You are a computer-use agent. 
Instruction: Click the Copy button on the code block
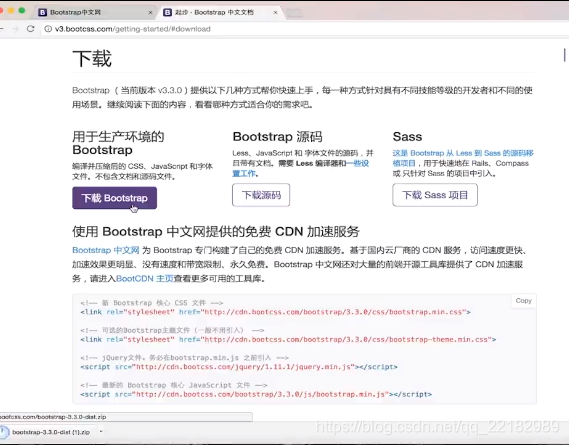(523, 301)
